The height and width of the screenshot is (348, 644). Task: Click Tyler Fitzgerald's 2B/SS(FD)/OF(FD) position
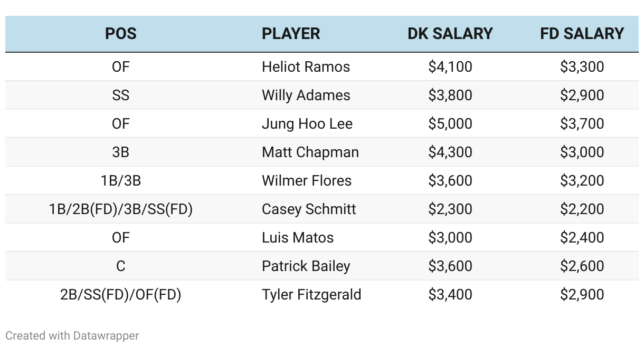tap(120, 295)
